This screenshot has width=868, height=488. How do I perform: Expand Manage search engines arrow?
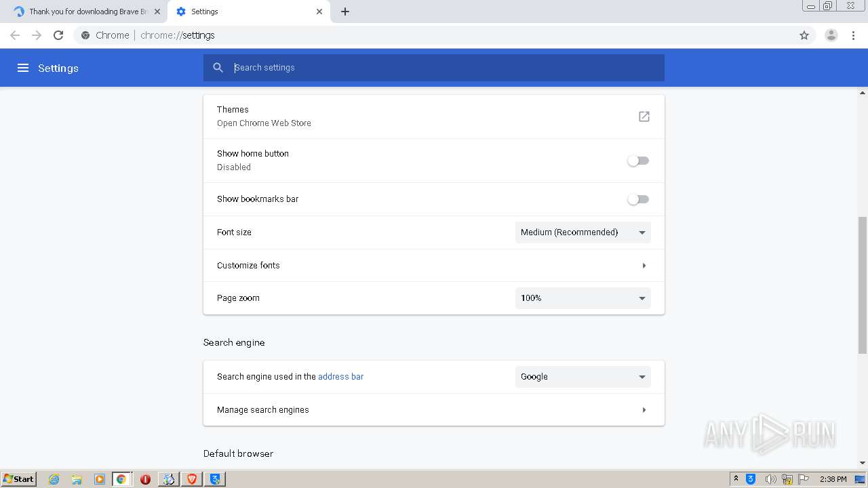point(644,410)
